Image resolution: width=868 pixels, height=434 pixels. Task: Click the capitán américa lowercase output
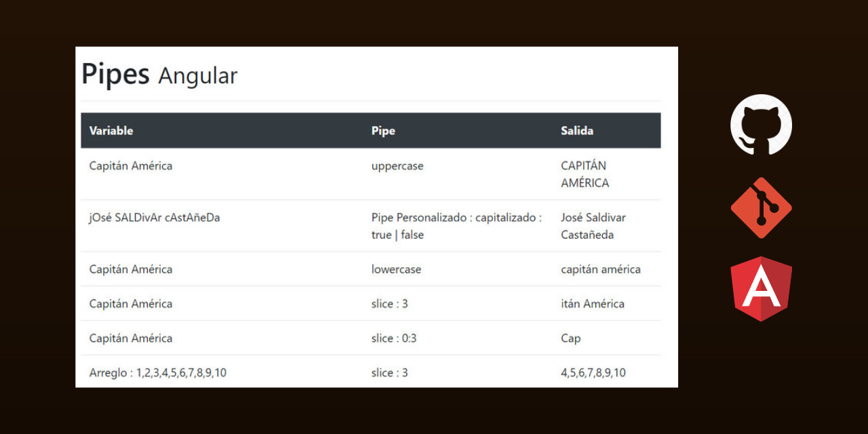601,269
